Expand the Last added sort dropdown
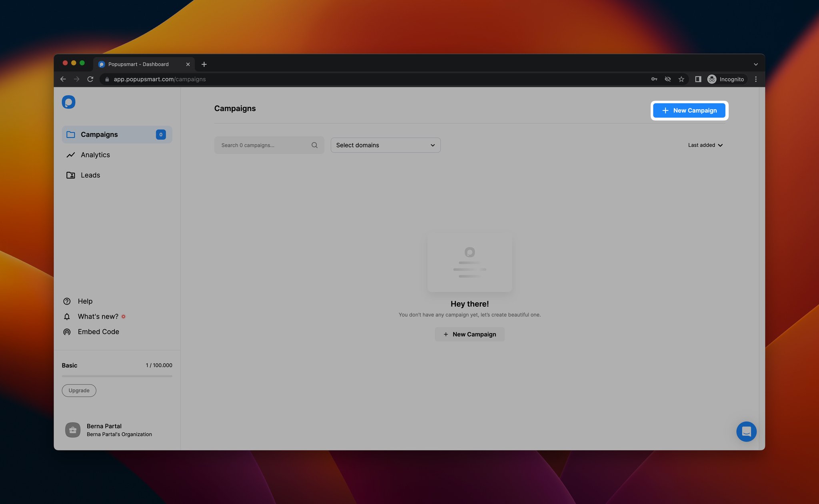The width and height of the screenshot is (819, 504). point(705,145)
